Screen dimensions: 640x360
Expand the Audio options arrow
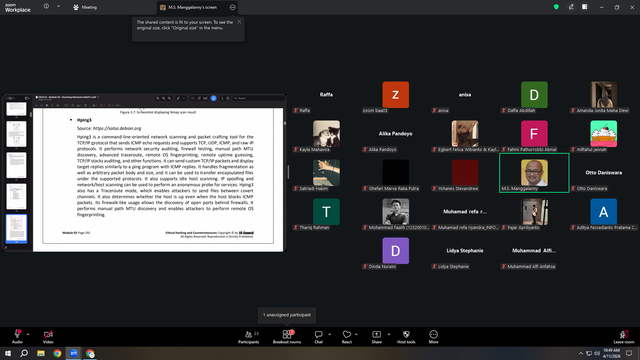click(x=28, y=334)
